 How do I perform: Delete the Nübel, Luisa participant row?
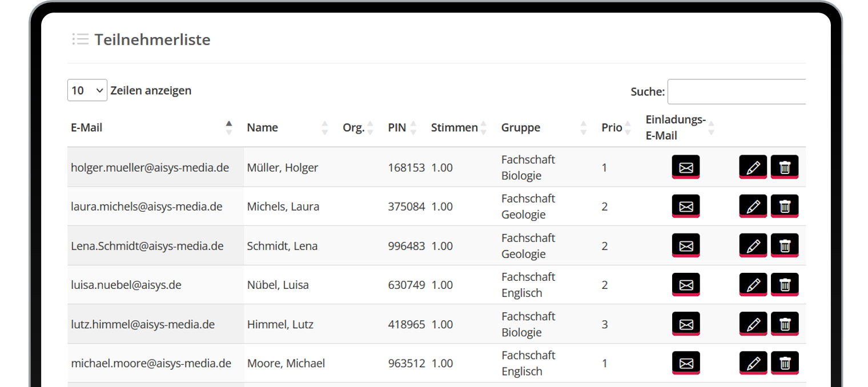(785, 285)
